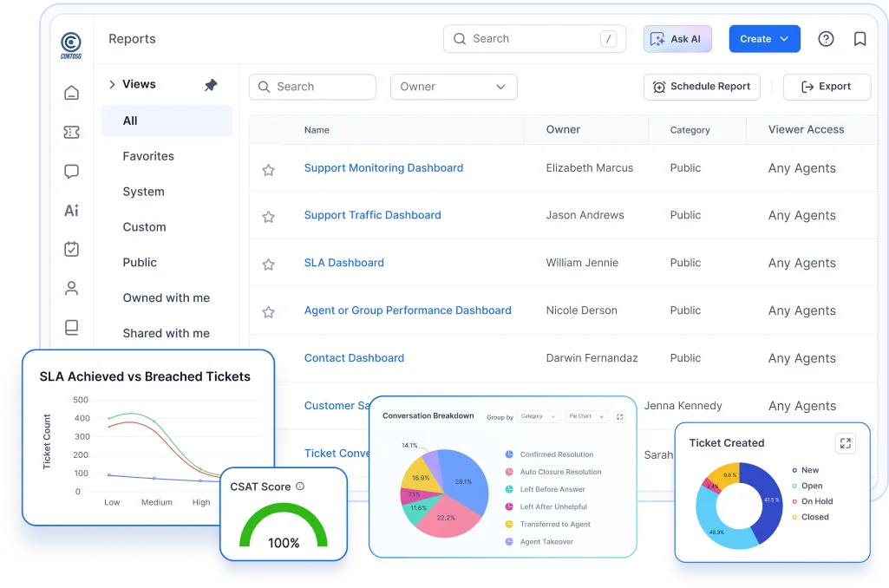Click the Viewer Access column header
This screenshot has width=889, height=588.
[x=807, y=129]
